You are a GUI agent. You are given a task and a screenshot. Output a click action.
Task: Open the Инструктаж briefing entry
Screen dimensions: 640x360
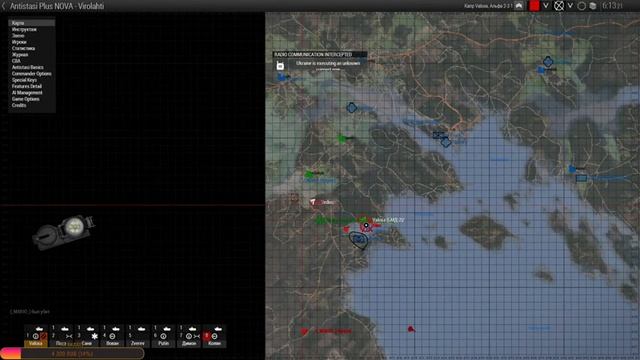[24, 29]
